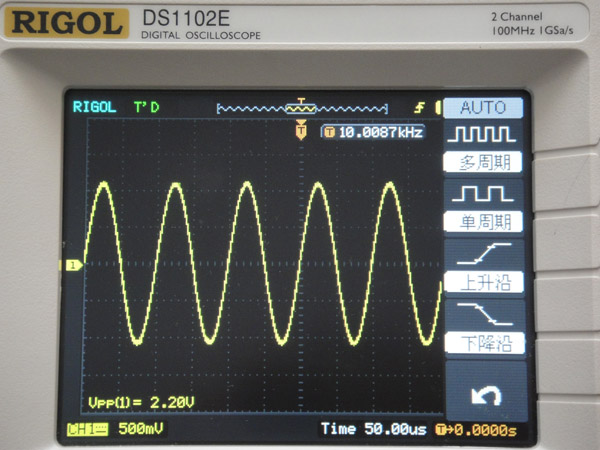The width and height of the screenshot is (600, 450).
Task: Click the Time 50.00us timebase readout
Action: tap(374, 429)
